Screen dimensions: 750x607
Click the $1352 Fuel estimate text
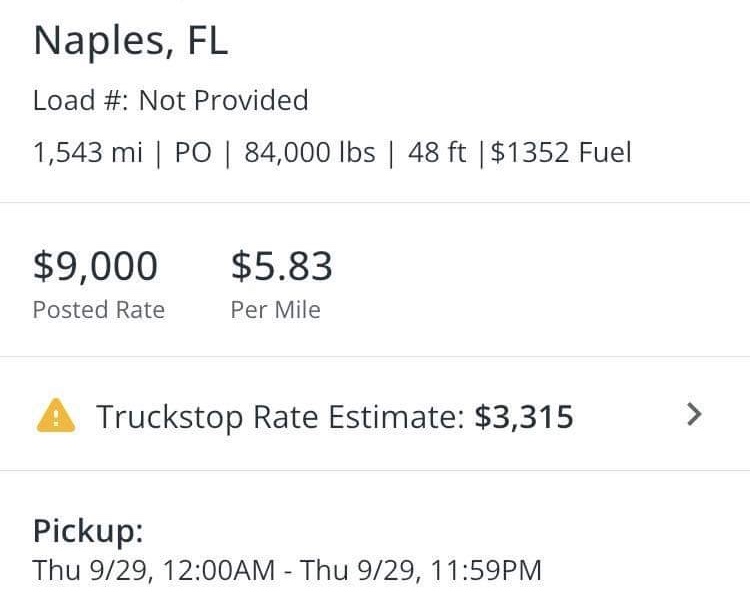[561, 153]
